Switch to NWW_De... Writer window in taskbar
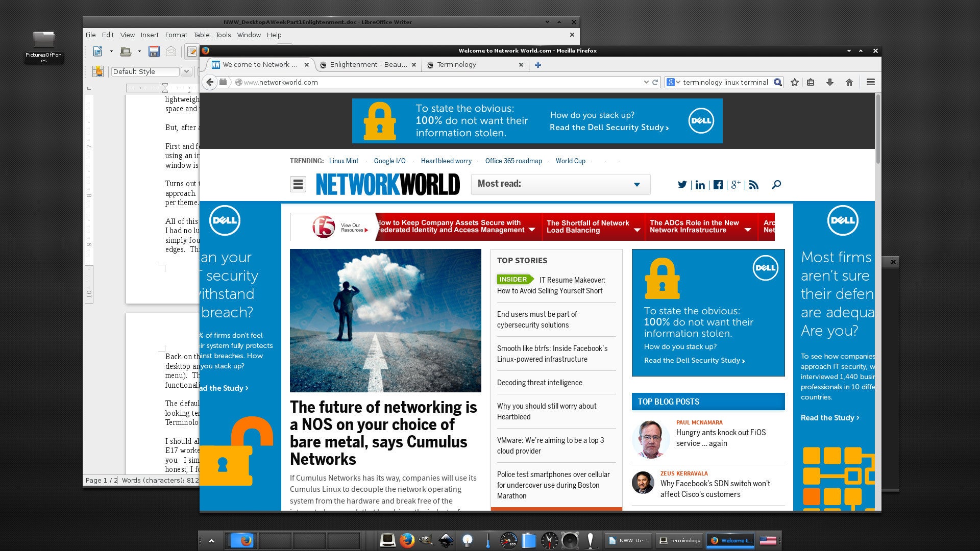 pos(628,540)
